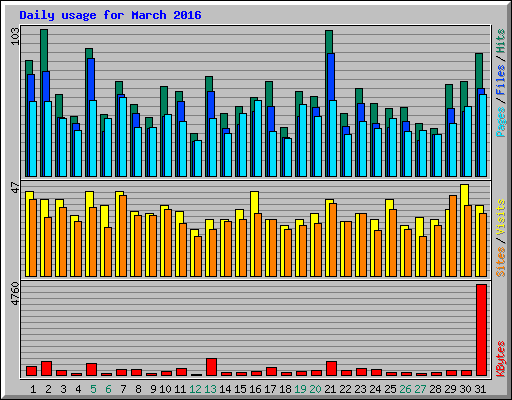Click the green weekend day label 26

tap(405, 389)
